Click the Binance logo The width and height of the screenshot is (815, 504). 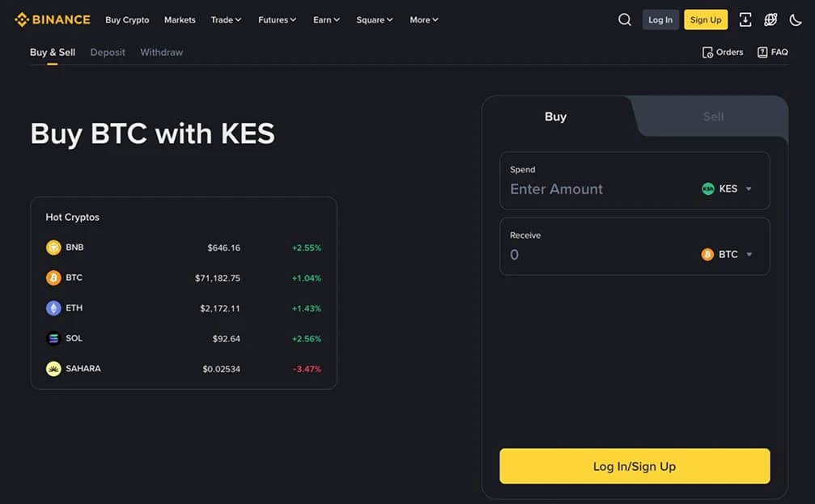click(x=52, y=19)
